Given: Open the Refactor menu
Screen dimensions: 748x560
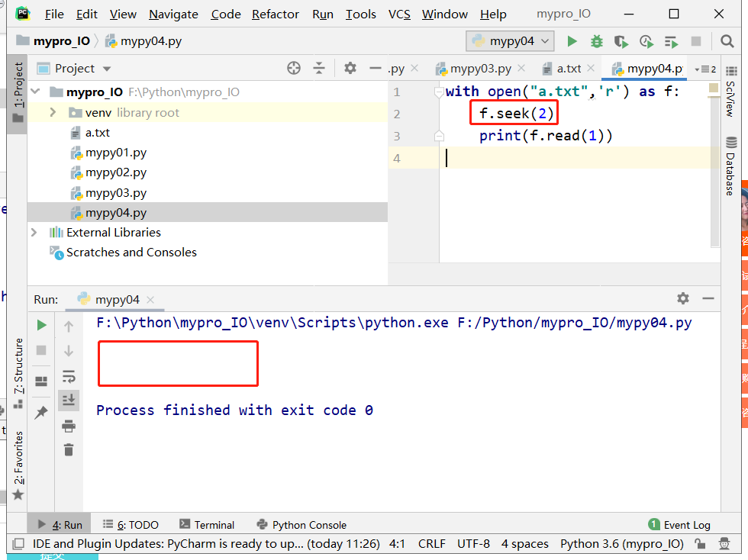Looking at the screenshot, I should coord(276,14).
